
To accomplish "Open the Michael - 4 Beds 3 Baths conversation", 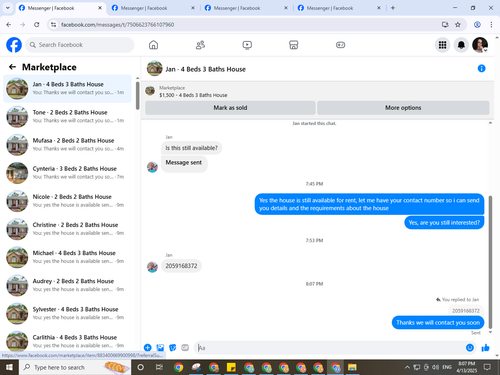I will point(68,257).
